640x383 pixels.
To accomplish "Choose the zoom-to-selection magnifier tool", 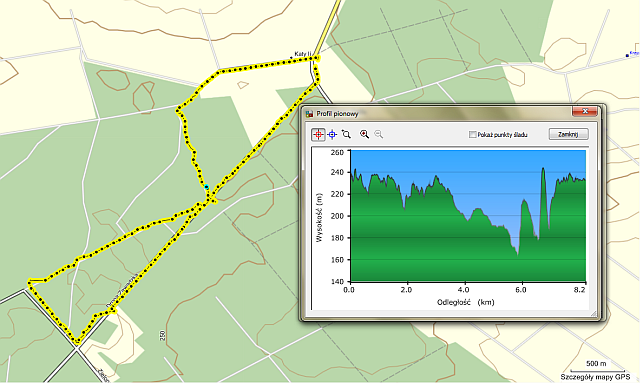I will [x=346, y=134].
